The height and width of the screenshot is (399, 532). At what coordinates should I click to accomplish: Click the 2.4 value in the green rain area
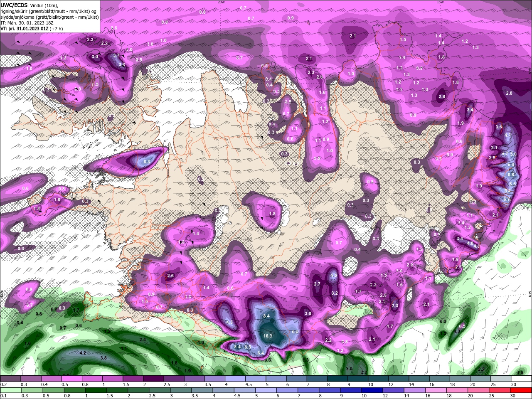[x=143, y=340]
